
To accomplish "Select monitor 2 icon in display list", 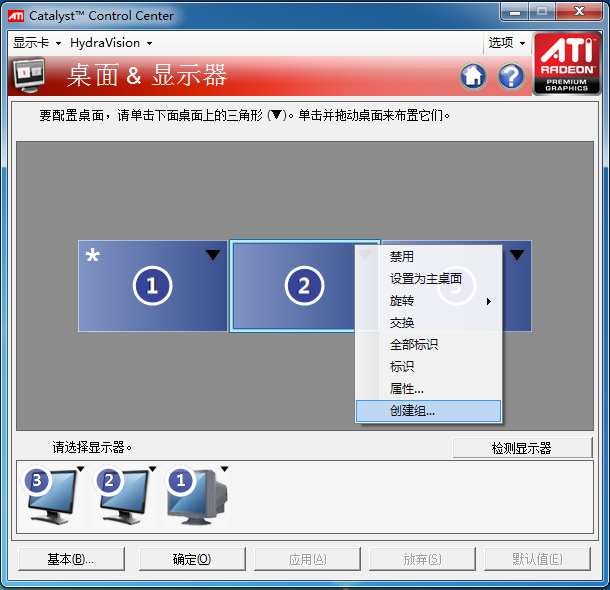I will (123, 494).
